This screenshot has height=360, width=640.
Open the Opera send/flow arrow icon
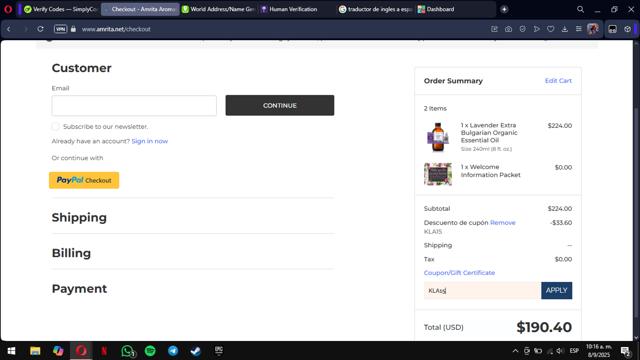pos(536,29)
